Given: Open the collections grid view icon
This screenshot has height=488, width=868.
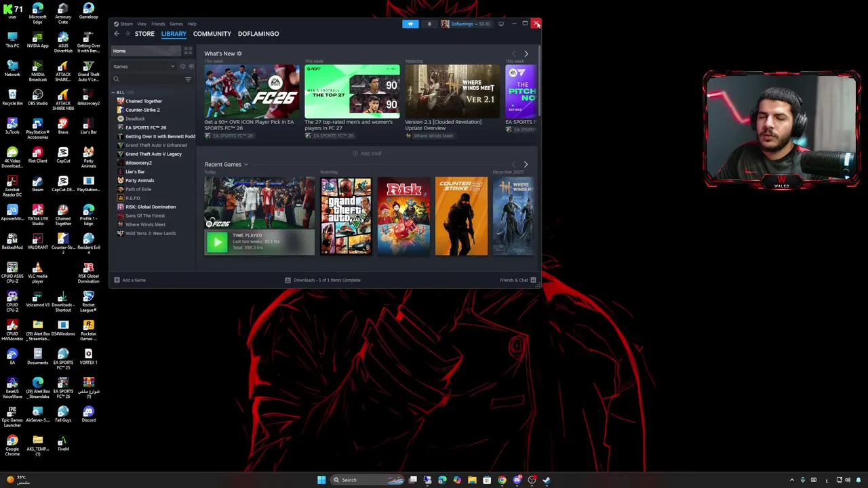Looking at the screenshot, I should 188,51.
